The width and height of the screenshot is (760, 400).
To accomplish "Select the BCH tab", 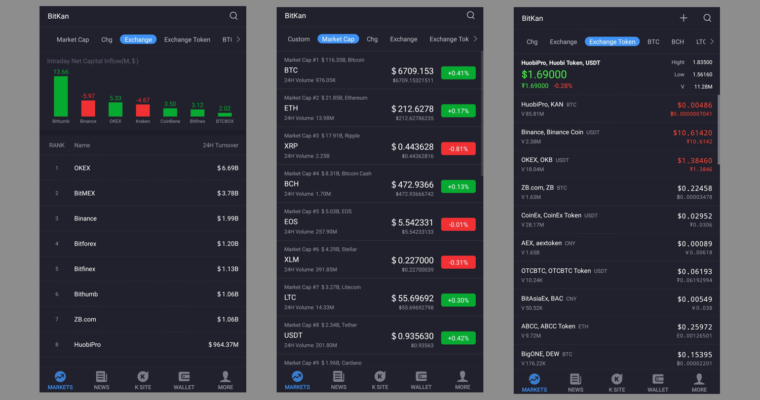I will point(678,42).
